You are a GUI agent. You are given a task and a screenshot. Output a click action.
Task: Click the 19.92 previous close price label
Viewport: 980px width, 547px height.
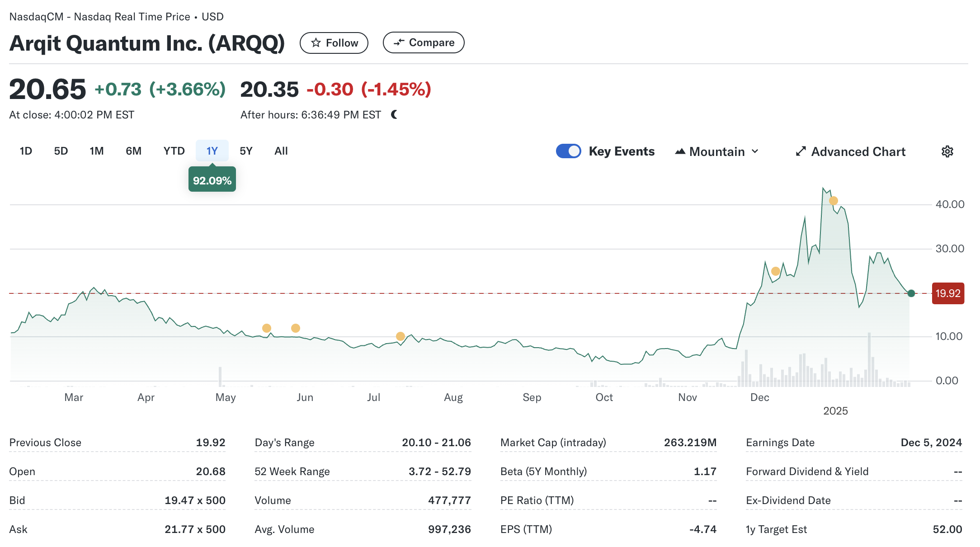click(x=947, y=293)
